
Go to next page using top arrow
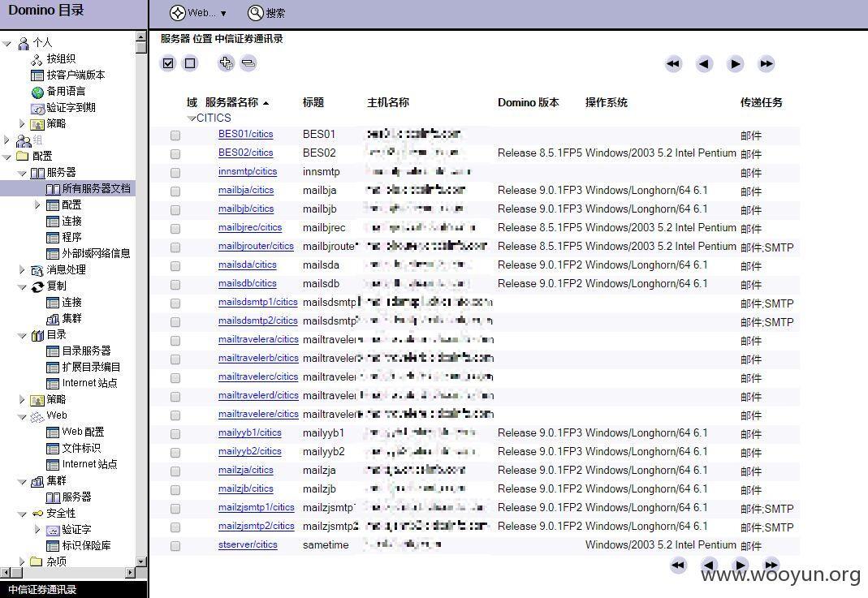(x=735, y=63)
